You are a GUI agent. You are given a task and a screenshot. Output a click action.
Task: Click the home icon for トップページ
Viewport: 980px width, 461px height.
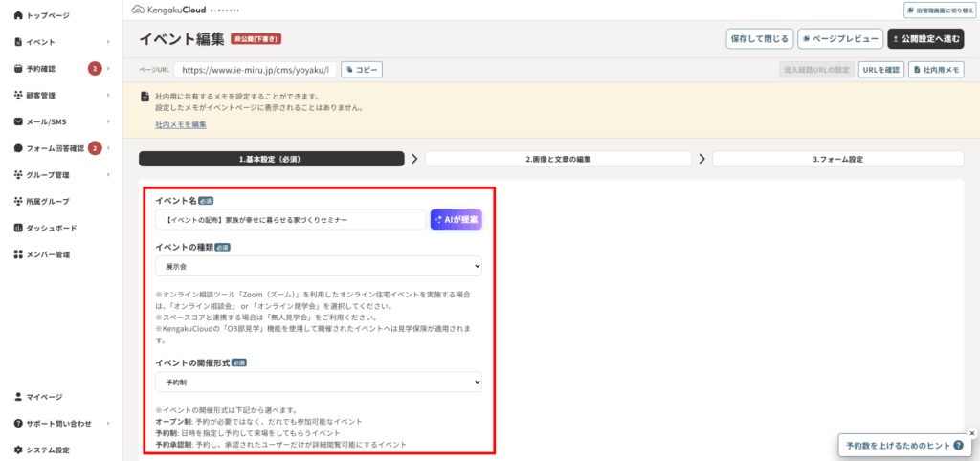(x=18, y=16)
